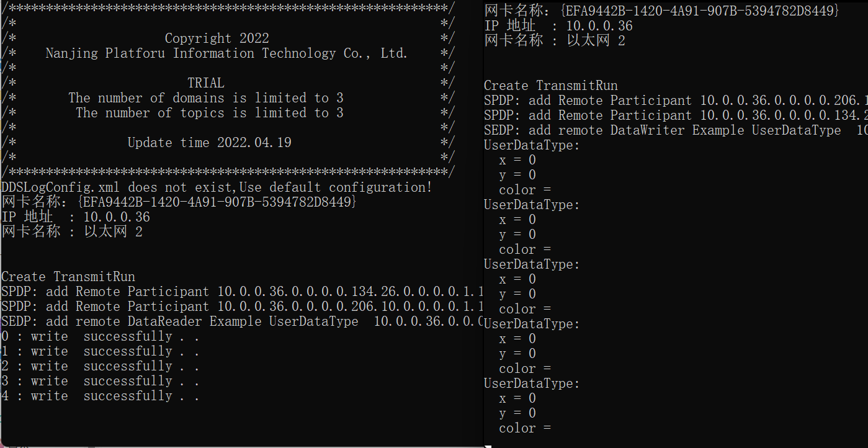Image resolution: width=868 pixels, height=448 pixels.
Task: Click Create TransmitRun in right console
Action: point(551,86)
